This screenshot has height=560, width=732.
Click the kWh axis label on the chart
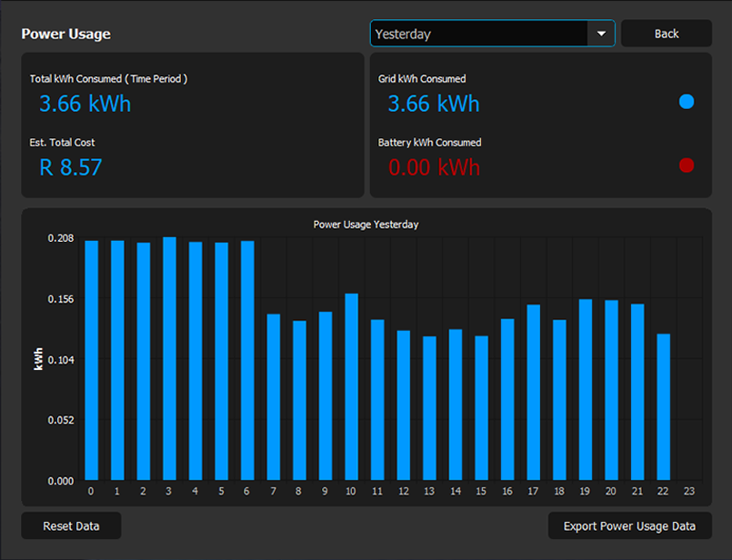point(39,356)
